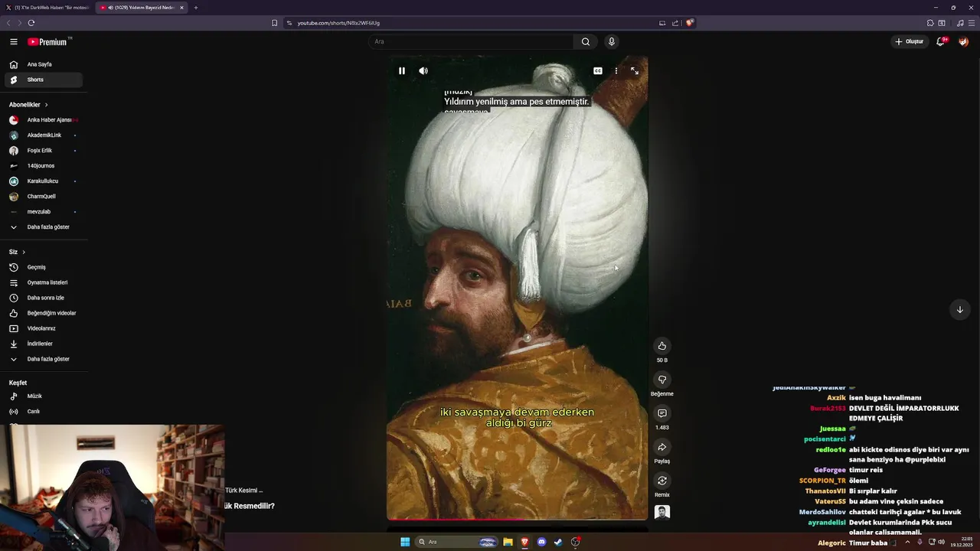Open browser extensions puzzle icon
Viewport: 980px width, 551px height.
(930, 23)
